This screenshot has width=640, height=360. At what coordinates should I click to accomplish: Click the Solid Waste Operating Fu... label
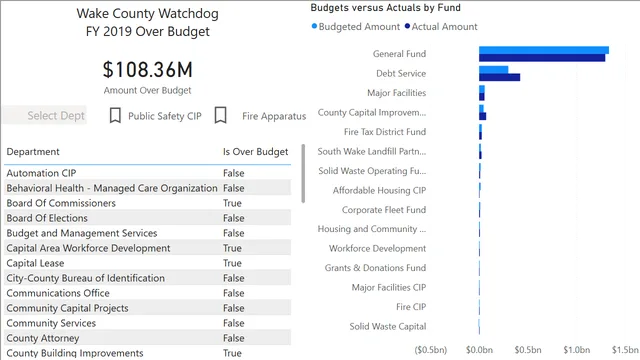[372, 171]
